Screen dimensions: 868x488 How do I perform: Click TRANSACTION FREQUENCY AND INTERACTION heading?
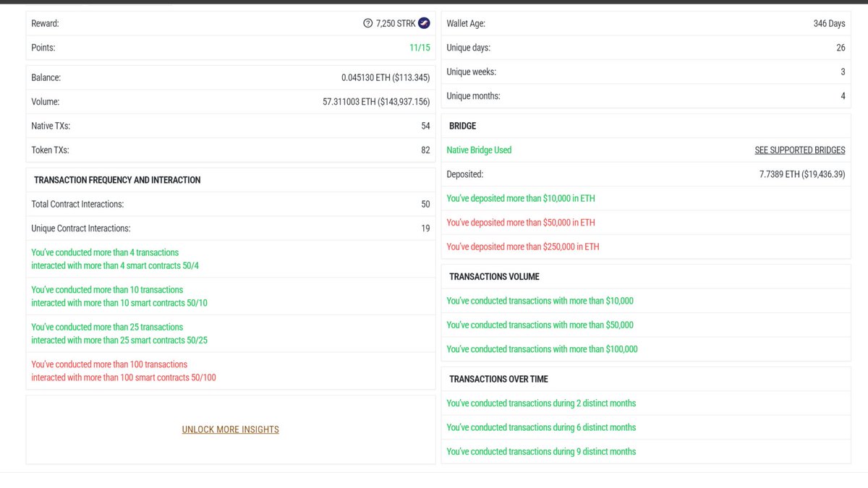coord(117,180)
